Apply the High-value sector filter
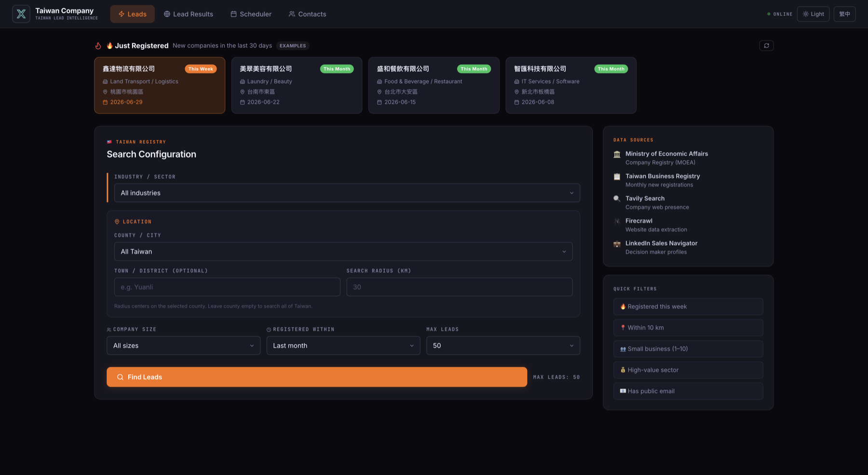Screen dimensions: 868x475 (x=688, y=370)
